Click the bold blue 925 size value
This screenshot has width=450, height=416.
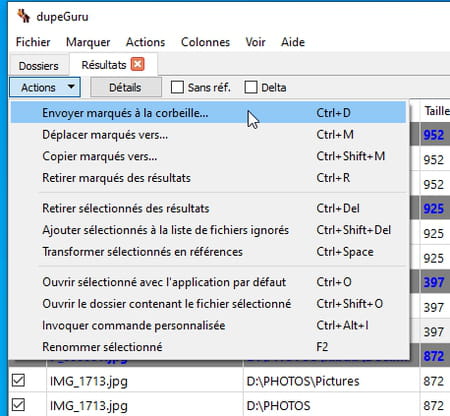434,209
